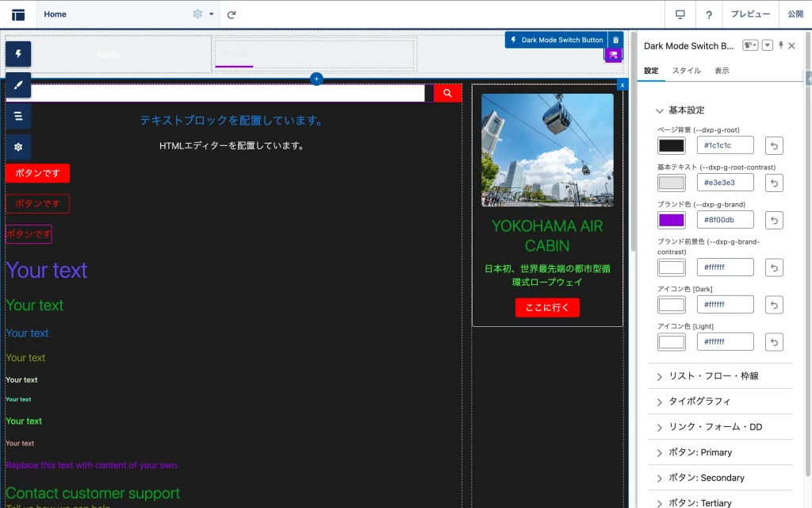Open the Settings gear in left sidebar
Image resolution: width=812 pixels, height=508 pixels.
[18, 147]
